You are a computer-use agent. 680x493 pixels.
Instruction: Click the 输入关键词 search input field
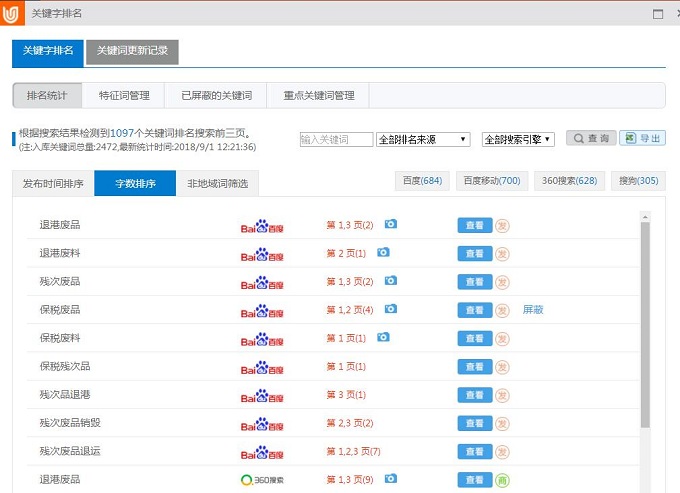coord(336,140)
